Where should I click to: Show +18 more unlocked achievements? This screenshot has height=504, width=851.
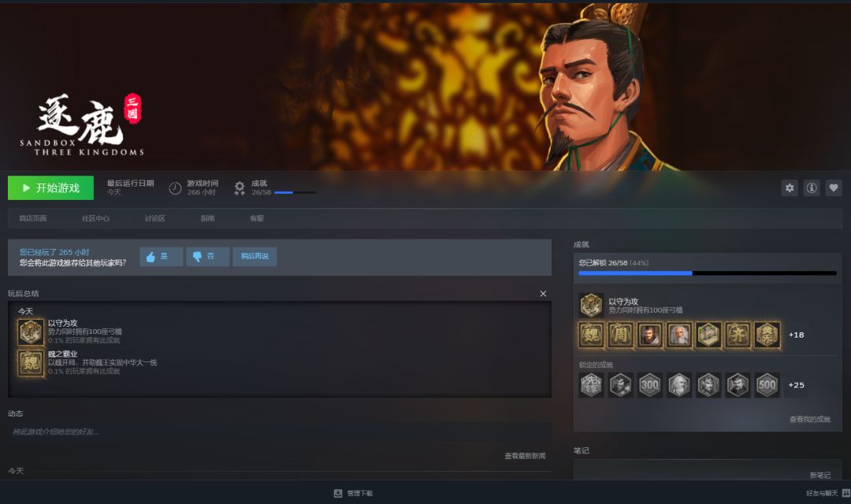[x=796, y=335]
